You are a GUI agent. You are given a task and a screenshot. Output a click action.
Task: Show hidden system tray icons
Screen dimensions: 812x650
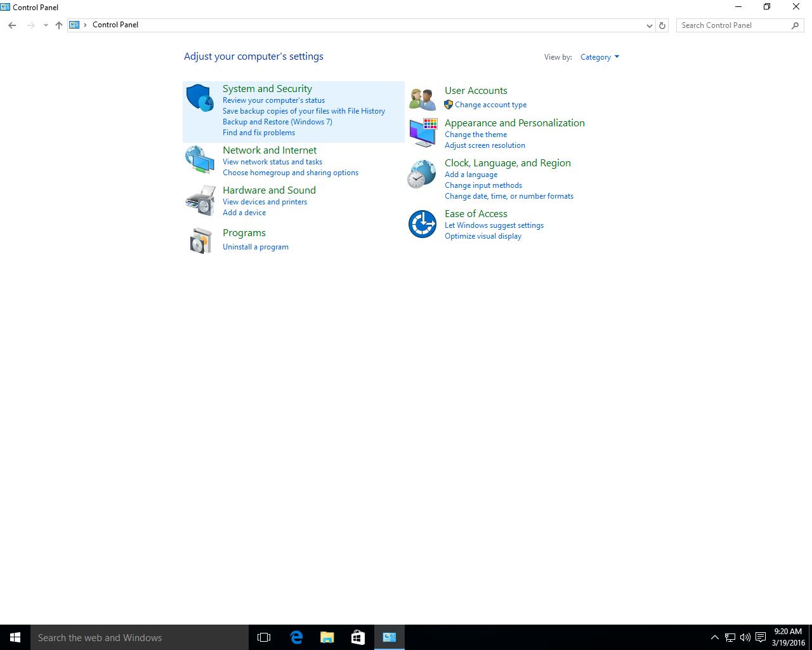(714, 637)
